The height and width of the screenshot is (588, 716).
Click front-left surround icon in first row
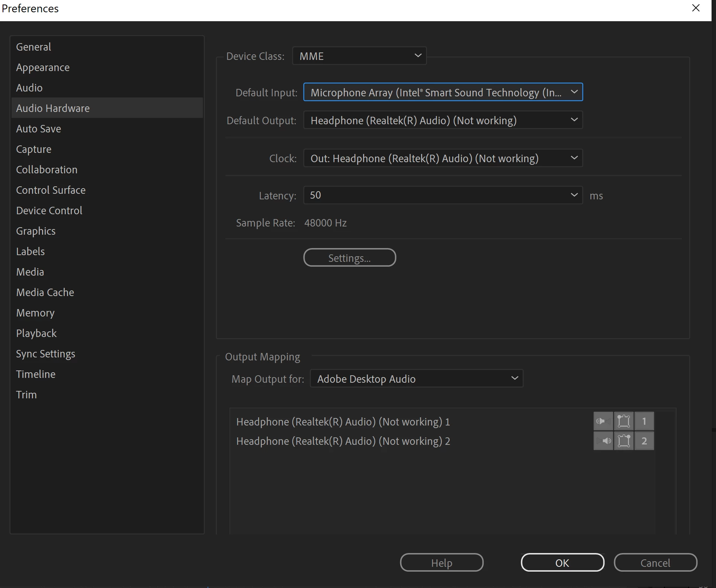tap(624, 421)
